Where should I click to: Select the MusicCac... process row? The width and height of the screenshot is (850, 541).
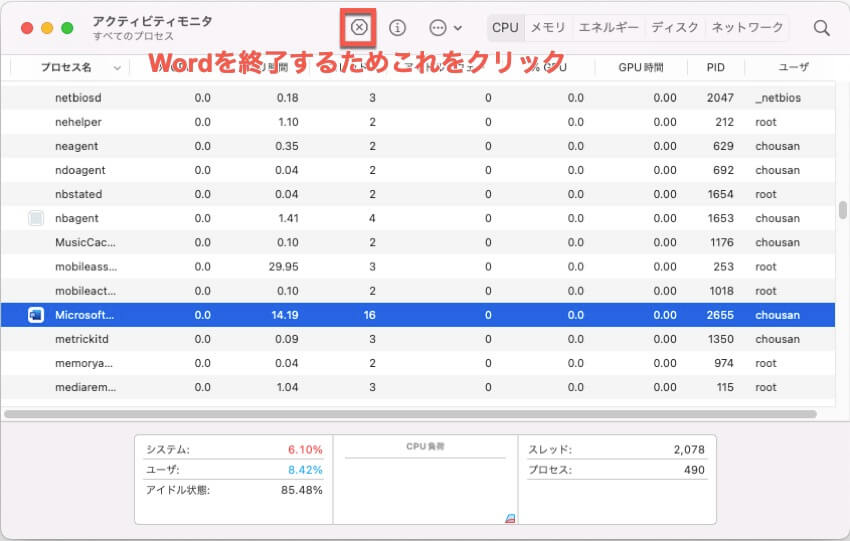(417, 242)
